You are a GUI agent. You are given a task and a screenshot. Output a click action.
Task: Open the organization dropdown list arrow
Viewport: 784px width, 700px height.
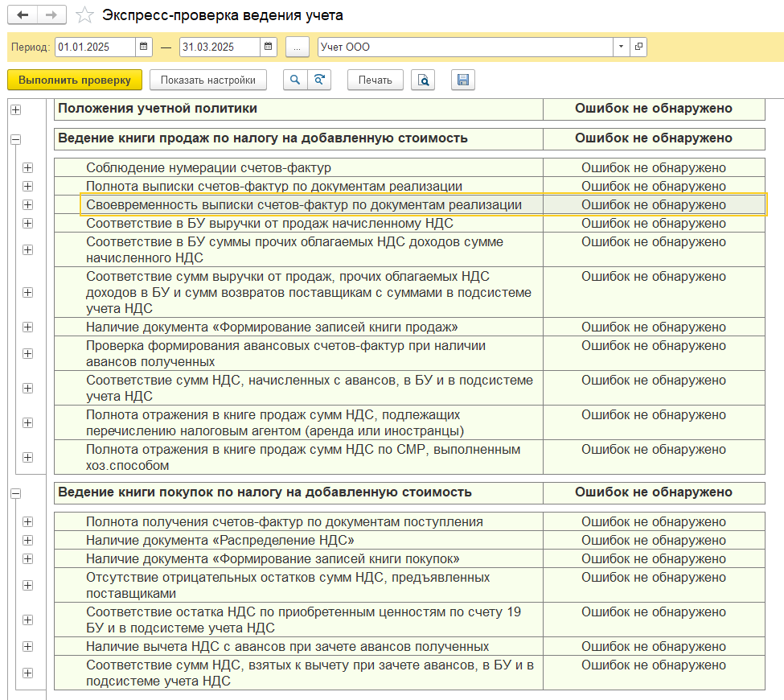(621, 47)
